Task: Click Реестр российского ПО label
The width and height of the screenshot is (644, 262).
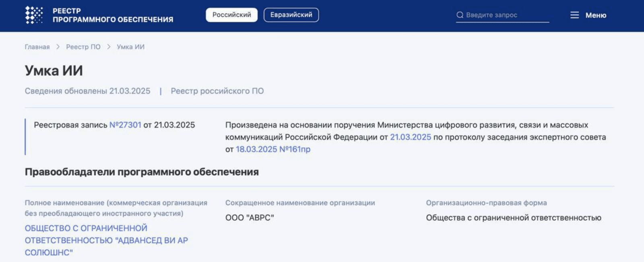Action: [217, 91]
